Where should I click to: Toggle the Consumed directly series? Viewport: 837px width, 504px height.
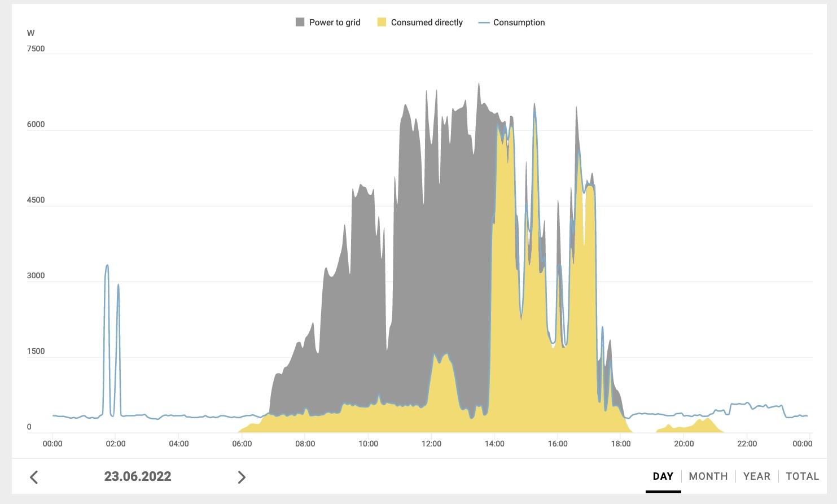420,23
